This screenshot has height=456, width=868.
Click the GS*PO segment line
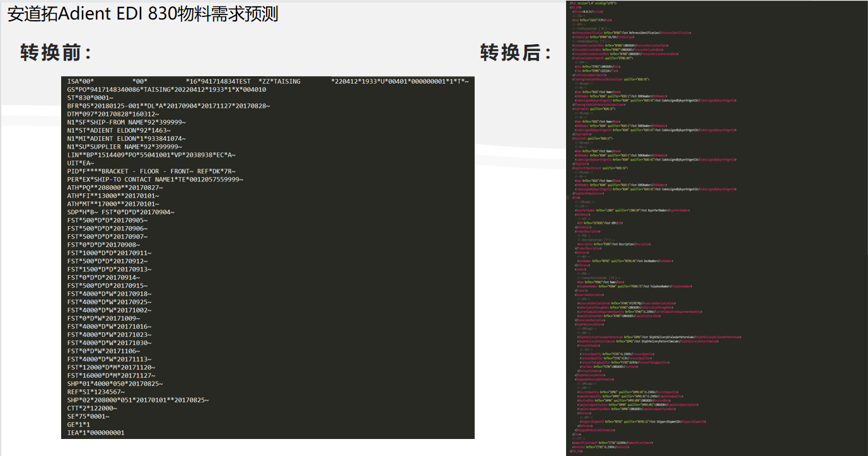pyautogui.click(x=166, y=89)
